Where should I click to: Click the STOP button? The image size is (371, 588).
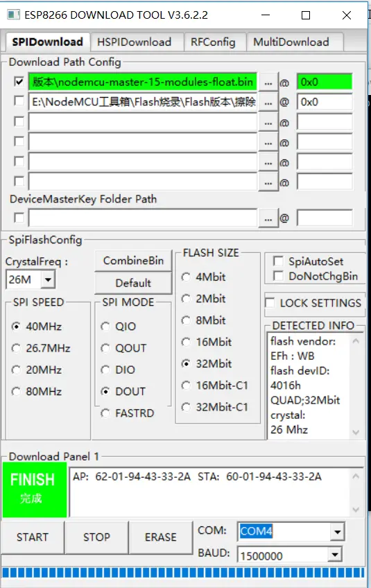click(97, 537)
